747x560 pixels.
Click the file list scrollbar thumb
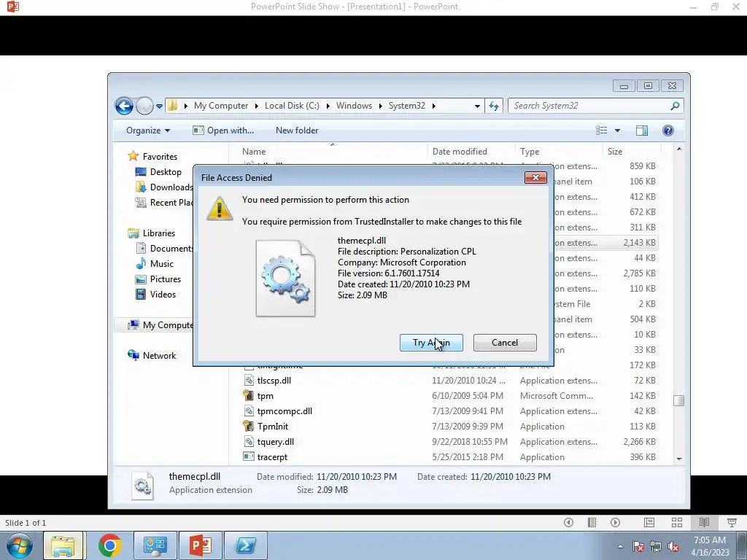(679, 400)
